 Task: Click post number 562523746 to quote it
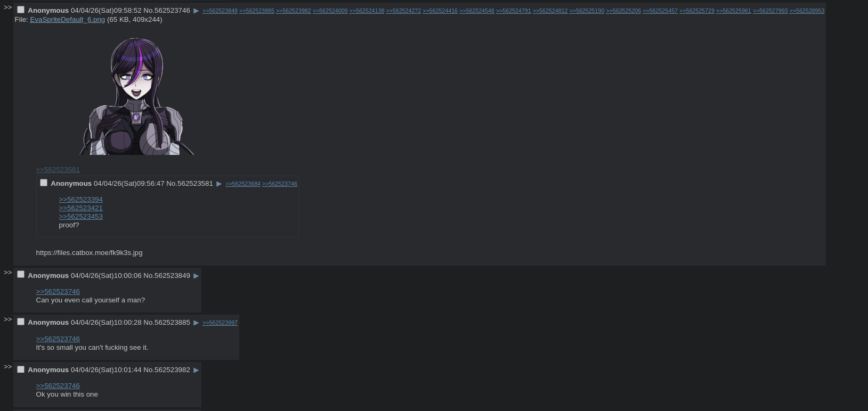(x=172, y=10)
